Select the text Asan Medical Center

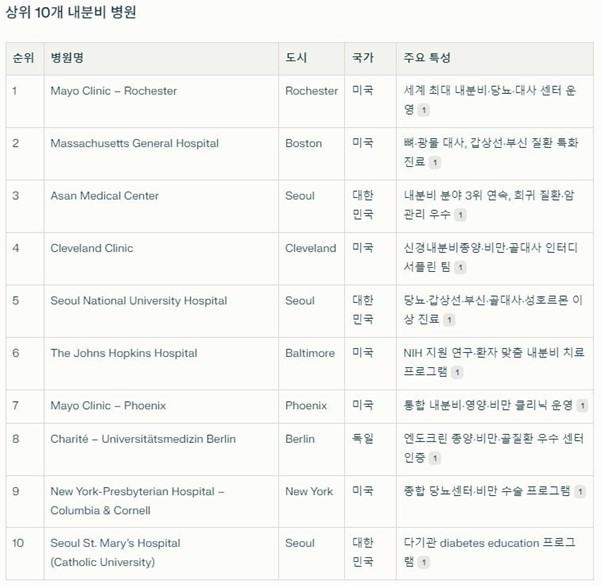coord(104,196)
